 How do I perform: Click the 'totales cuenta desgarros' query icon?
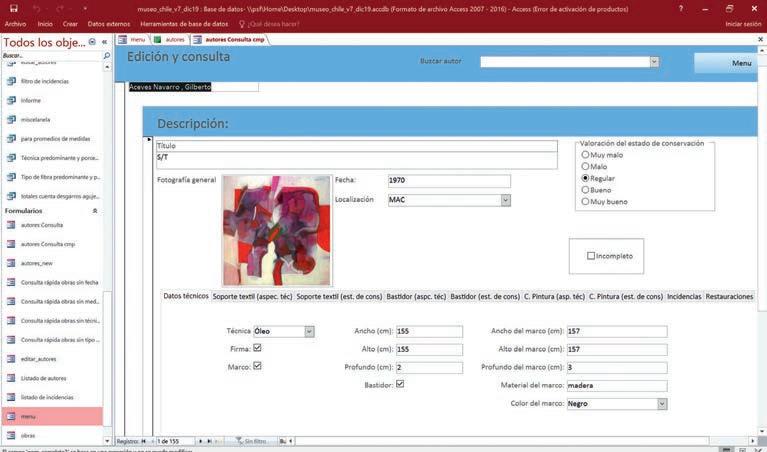(11, 196)
